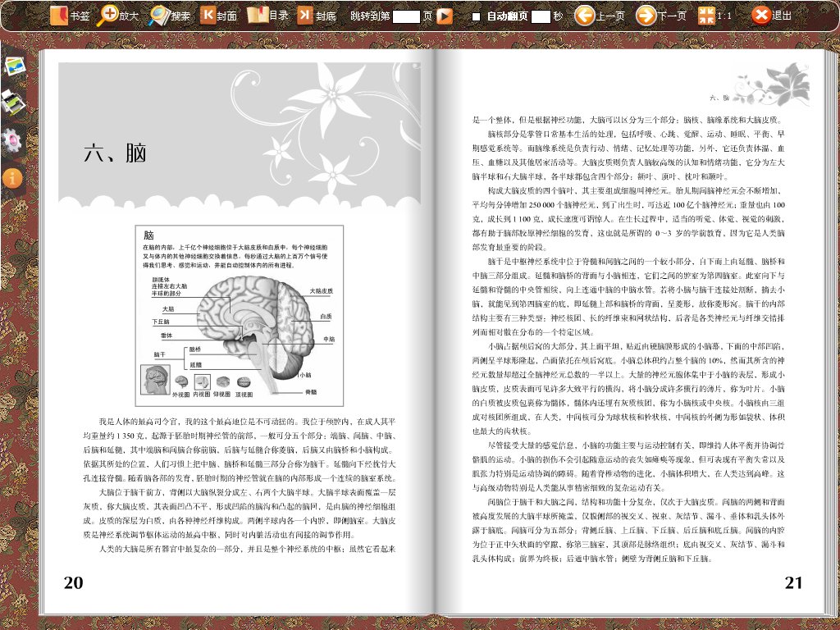Click the head profile locator thumbnail

(x=155, y=380)
